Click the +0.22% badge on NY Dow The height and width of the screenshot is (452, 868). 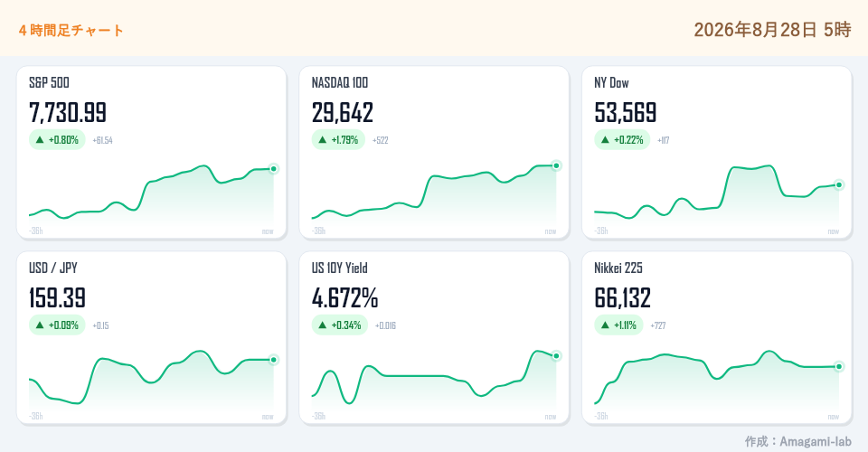point(622,140)
